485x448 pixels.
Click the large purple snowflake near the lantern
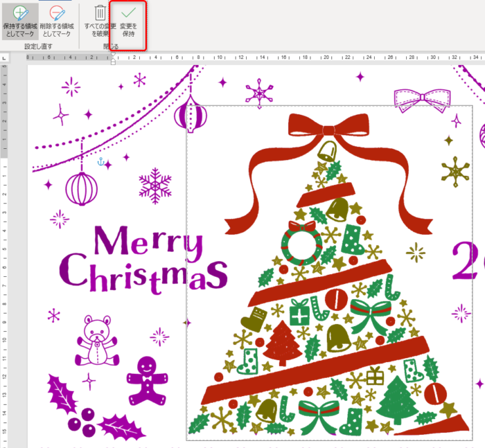coord(155,186)
